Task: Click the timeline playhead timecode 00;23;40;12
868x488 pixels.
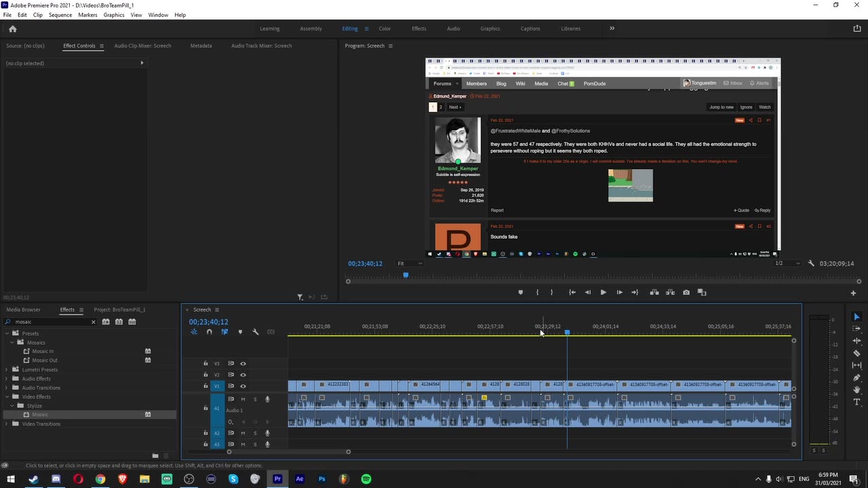Action: coord(208,322)
